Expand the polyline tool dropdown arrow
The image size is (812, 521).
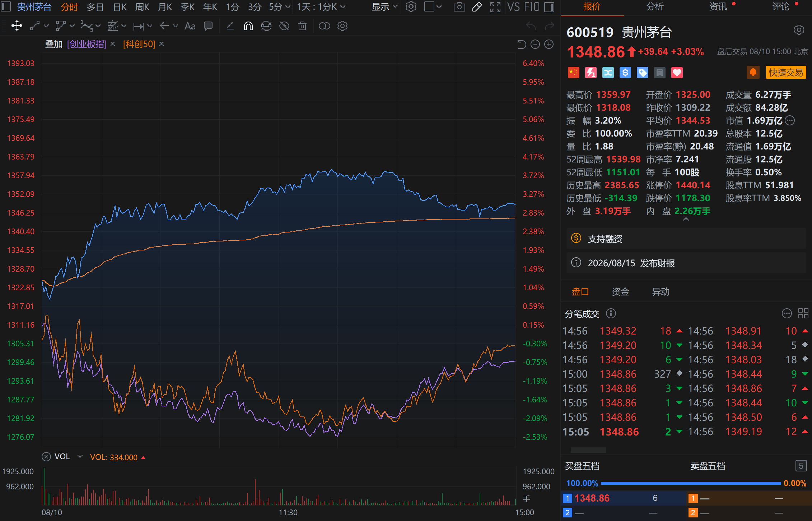click(x=72, y=26)
